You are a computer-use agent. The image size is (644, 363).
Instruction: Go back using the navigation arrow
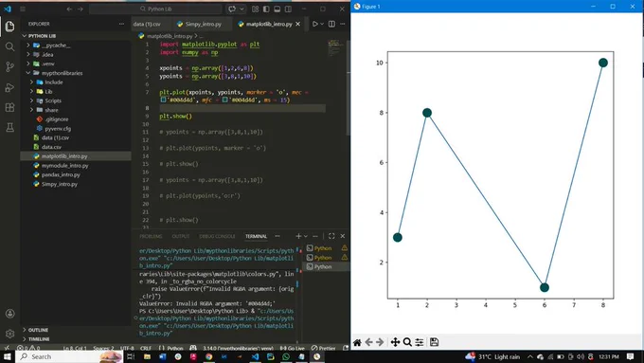coord(69,9)
